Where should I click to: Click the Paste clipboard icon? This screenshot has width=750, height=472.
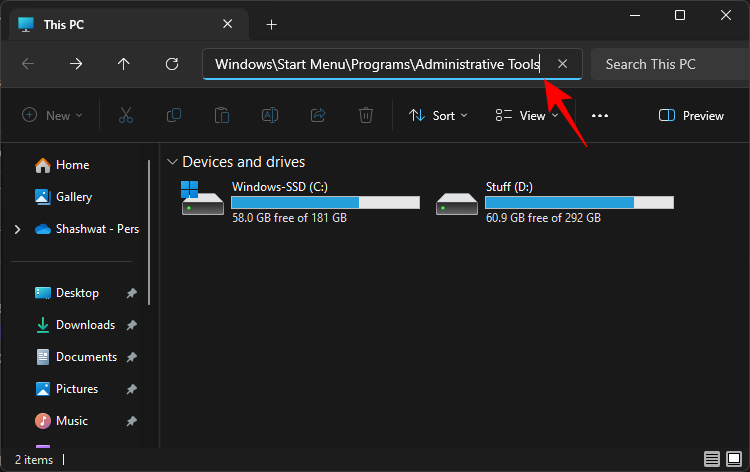point(222,116)
